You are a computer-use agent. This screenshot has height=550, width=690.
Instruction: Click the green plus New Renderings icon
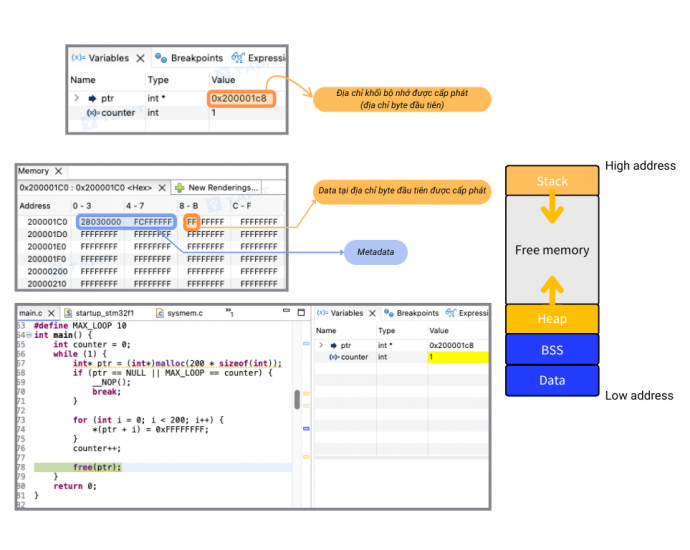click(x=180, y=188)
